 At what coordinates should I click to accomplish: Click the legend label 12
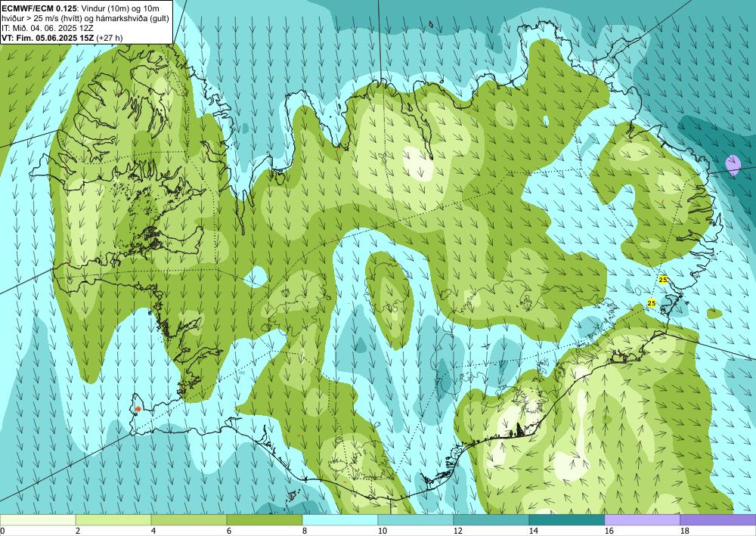tap(457, 531)
